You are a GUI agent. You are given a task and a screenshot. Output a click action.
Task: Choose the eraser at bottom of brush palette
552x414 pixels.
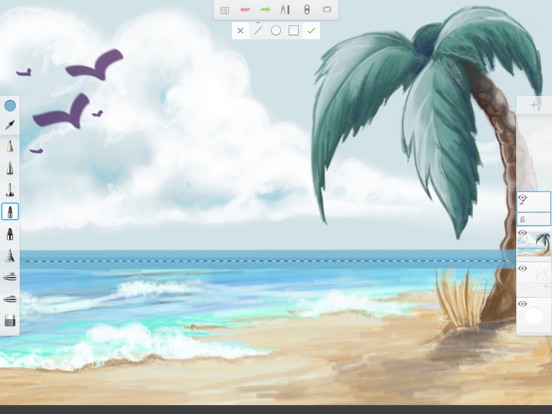(10, 321)
